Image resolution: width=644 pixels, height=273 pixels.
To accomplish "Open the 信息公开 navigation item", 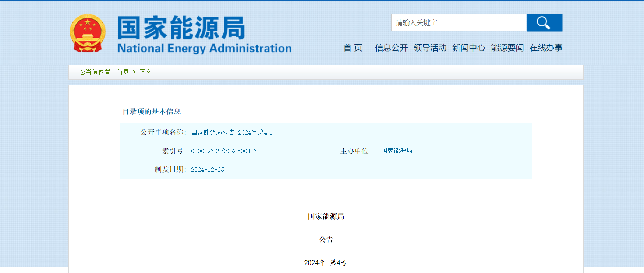I will (x=391, y=48).
